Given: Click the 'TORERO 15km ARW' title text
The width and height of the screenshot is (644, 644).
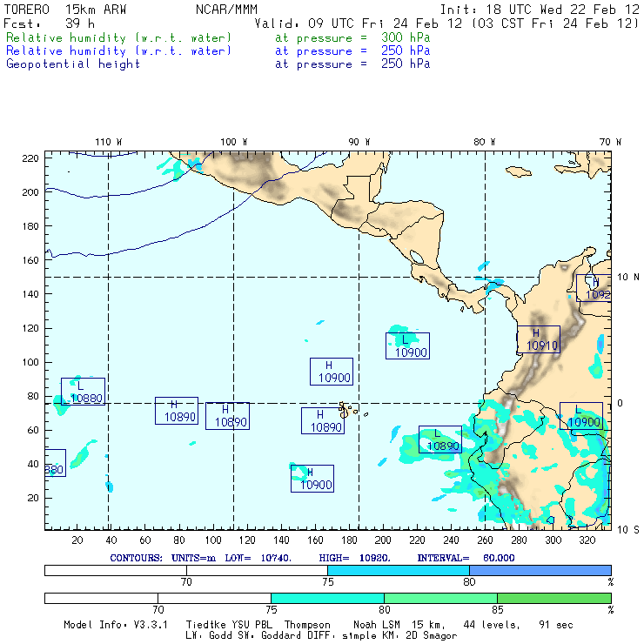Looking at the screenshot, I should [65, 10].
